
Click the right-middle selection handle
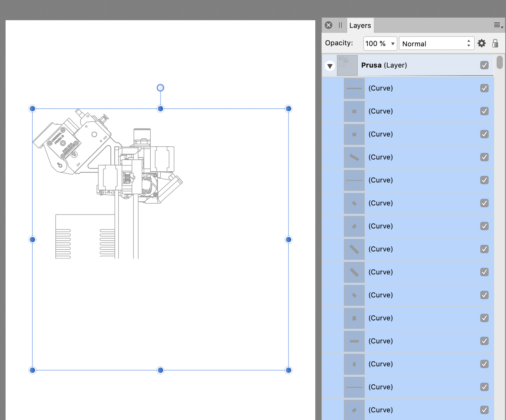click(288, 240)
